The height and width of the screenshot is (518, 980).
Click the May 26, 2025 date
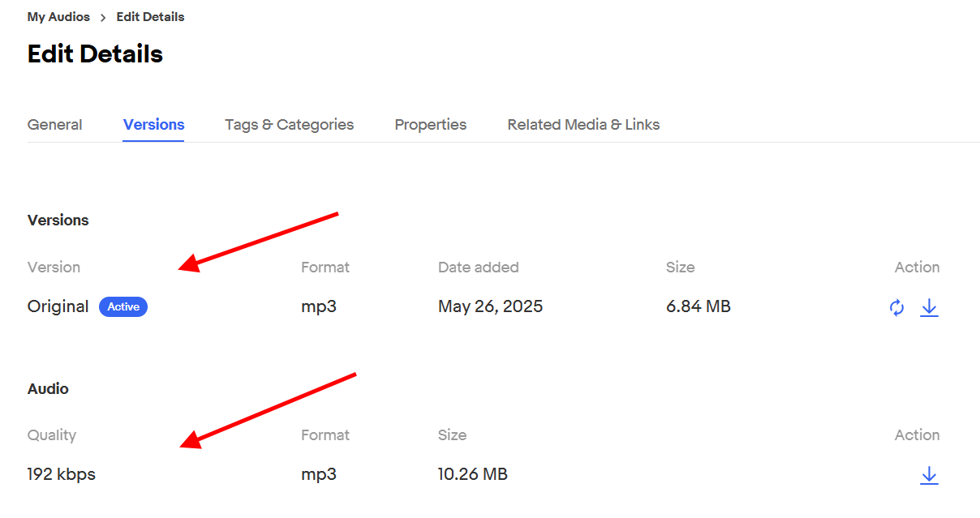pos(490,306)
